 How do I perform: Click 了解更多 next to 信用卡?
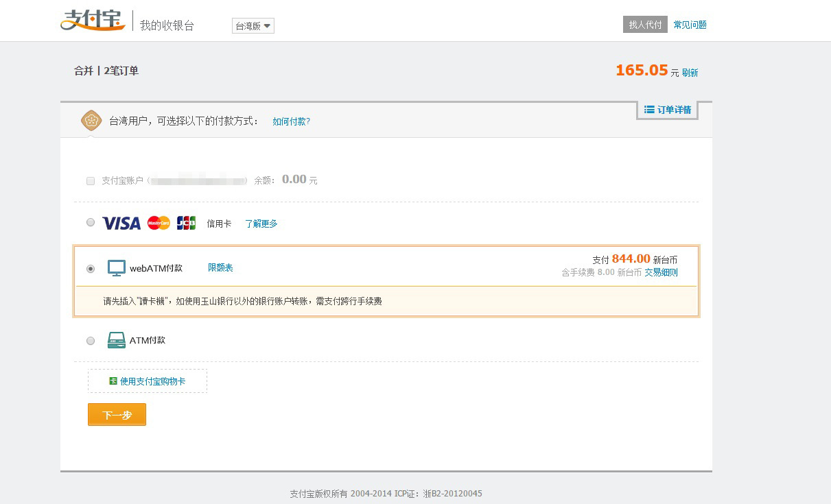[261, 224]
